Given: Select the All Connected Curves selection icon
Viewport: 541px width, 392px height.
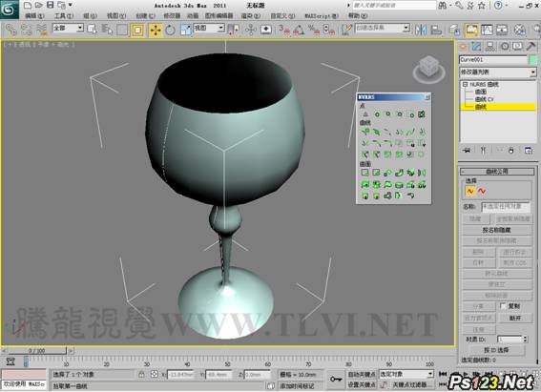Looking at the screenshot, I should [x=482, y=191].
